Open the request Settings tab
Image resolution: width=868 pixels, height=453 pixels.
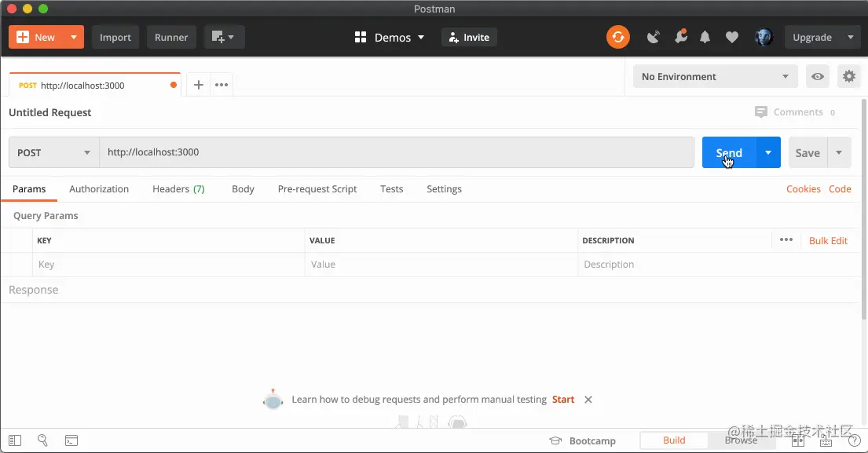click(444, 188)
